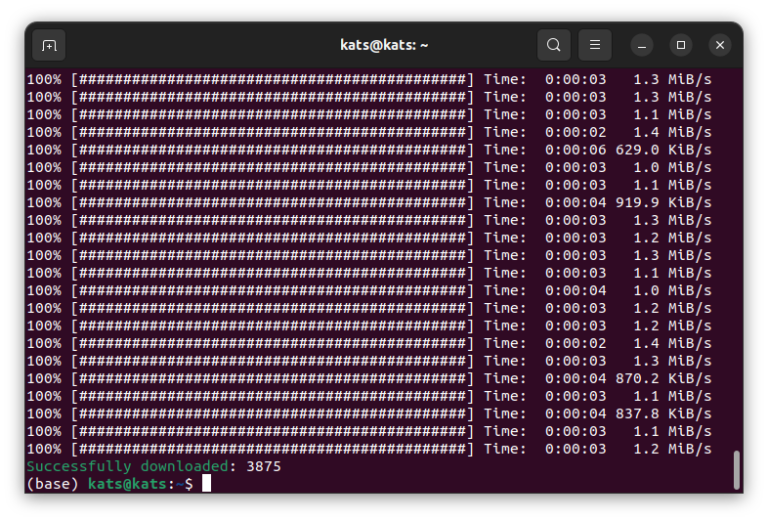Click the empty scrollbar track above the thumb
768x521 pixels.
[737, 250]
